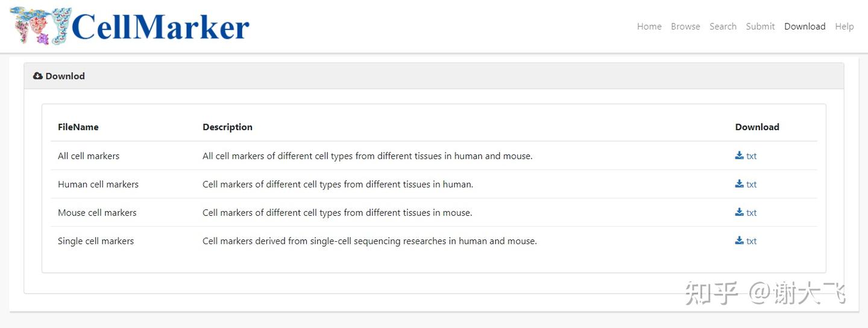Click the cloud icon in Downlod header
Image resolution: width=868 pixels, height=328 pixels.
[38, 76]
